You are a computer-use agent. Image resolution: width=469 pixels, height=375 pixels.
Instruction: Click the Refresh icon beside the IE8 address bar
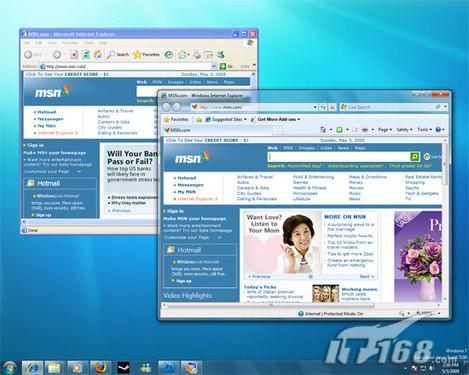[x=323, y=107]
